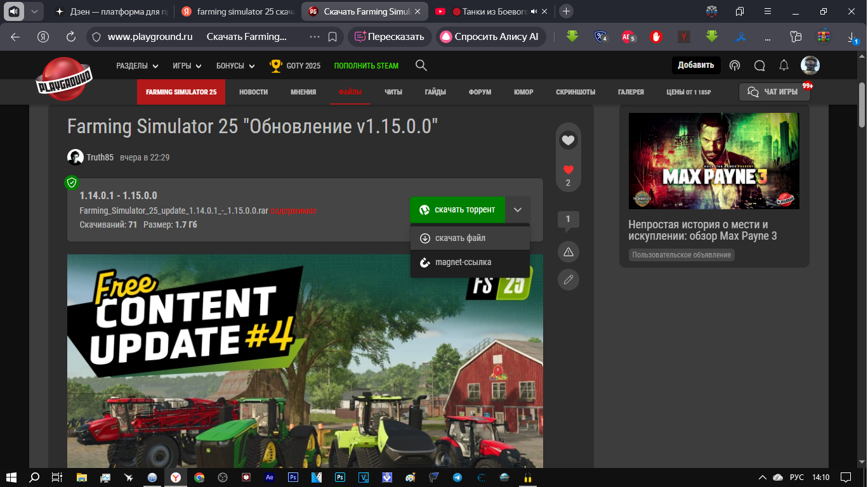Collapse the download options chevron
This screenshot has height=487, width=868.
coord(518,209)
